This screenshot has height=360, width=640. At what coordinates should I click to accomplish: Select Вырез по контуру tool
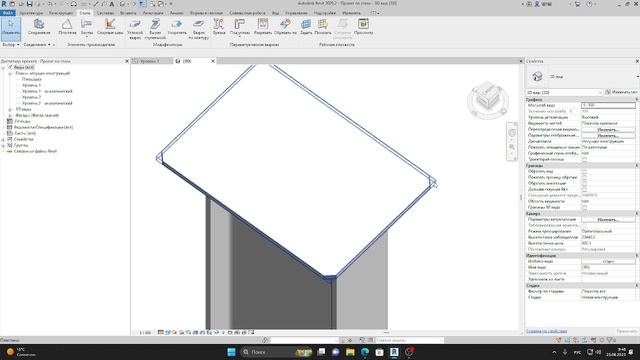coord(199,29)
